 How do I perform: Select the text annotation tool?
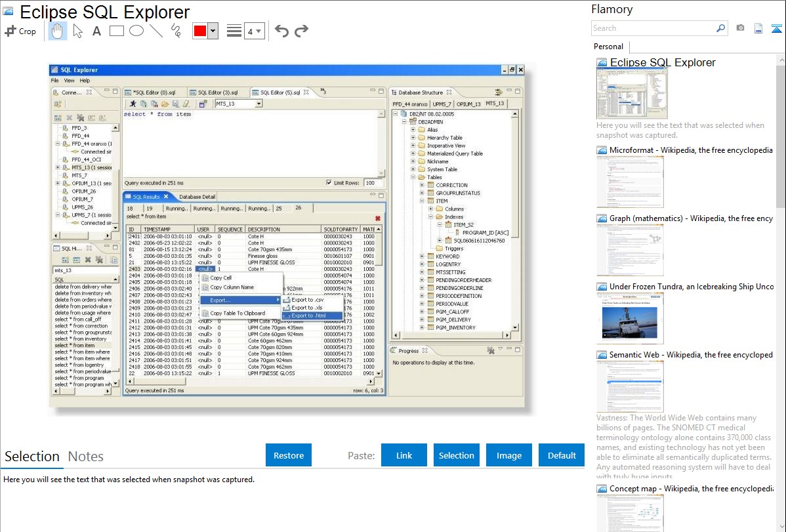click(x=96, y=31)
